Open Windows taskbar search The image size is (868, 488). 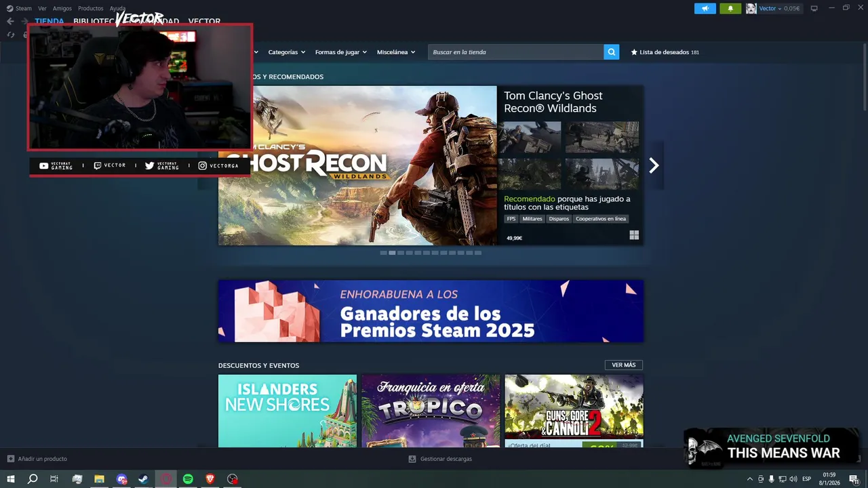pos(33,479)
